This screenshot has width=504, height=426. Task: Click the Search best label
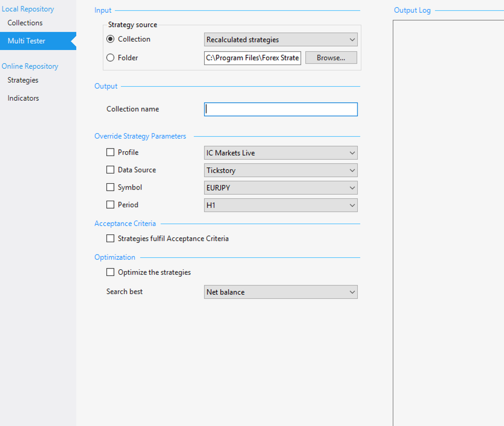pyautogui.click(x=124, y=291)
